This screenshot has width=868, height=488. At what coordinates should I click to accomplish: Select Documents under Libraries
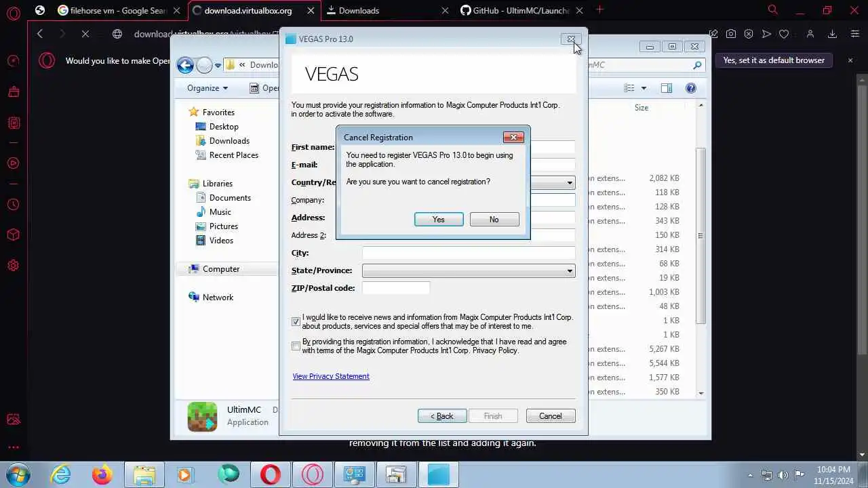[x=230, y=198]
